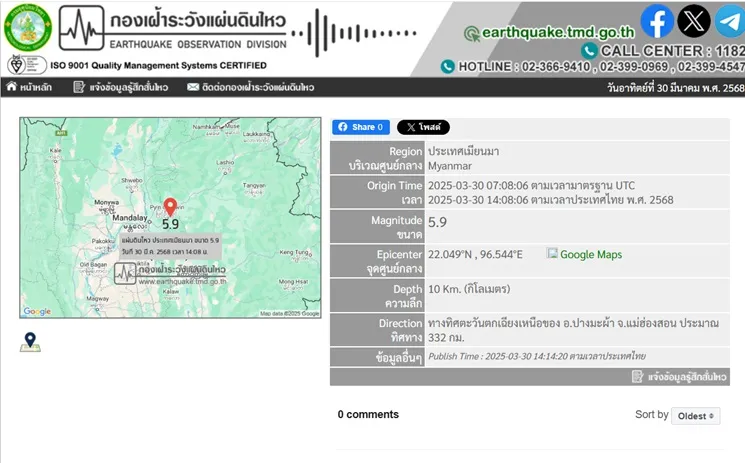Open the Sort by Oldest dropdown
This screenshot has height=463, width=745.
[x=696, y=416]
